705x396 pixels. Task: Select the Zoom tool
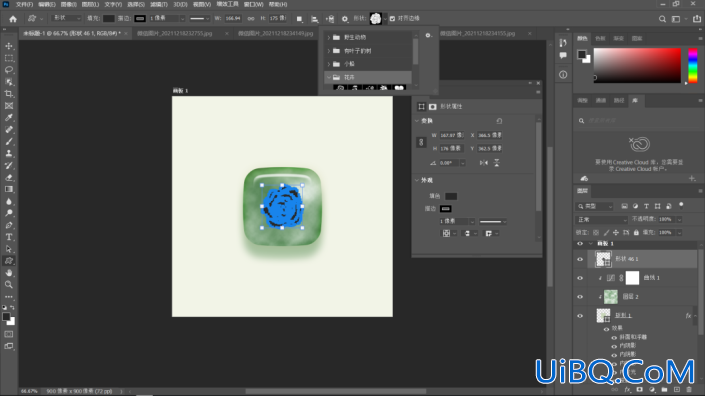click(x=9, y=285)
